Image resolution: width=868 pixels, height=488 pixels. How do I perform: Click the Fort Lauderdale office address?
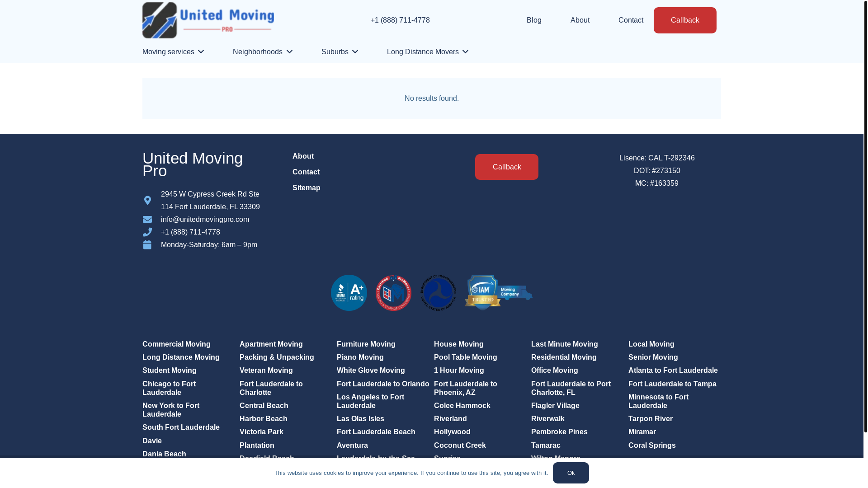click(x=210, y=201)
